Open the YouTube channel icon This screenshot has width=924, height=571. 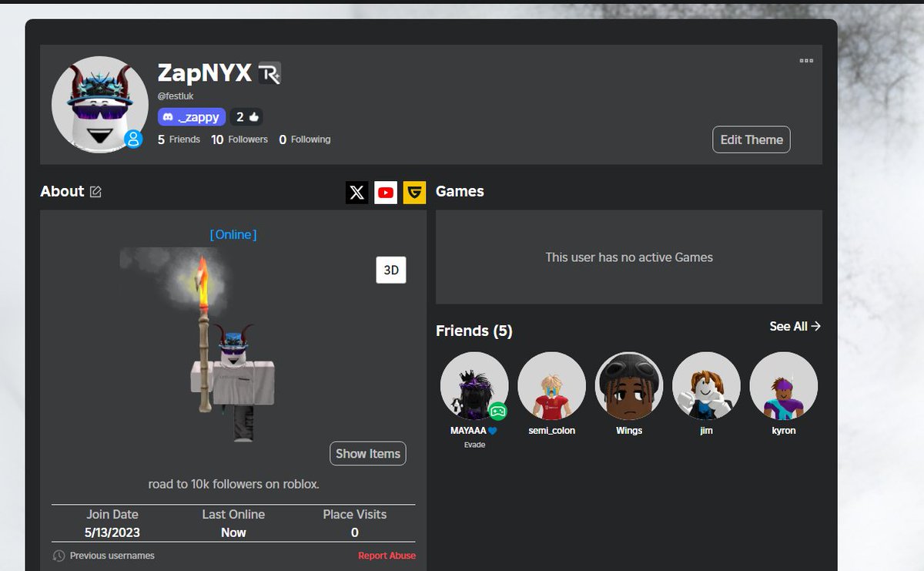tap(386, 192)
